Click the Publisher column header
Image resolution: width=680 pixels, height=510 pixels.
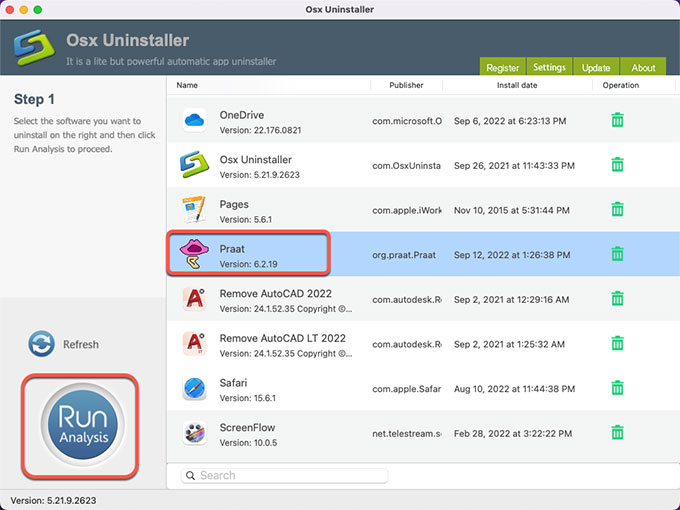click(406, 86)
